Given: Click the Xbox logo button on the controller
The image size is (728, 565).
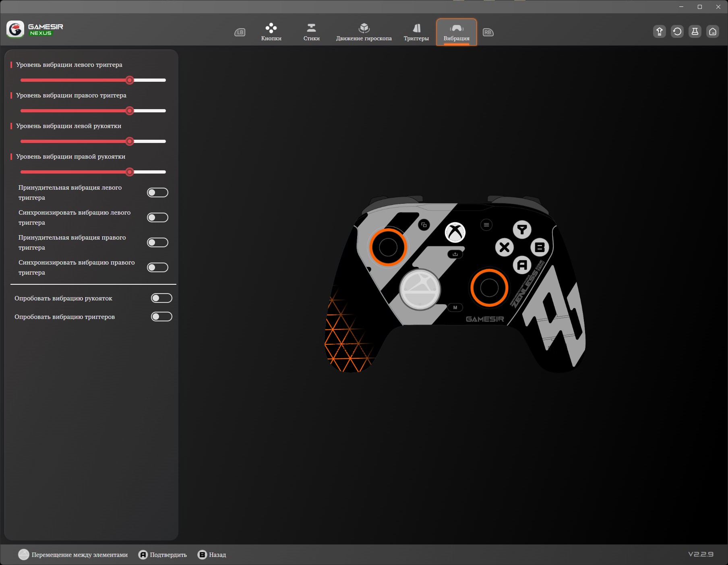Looking at the screenshot, I should [455, 232].
